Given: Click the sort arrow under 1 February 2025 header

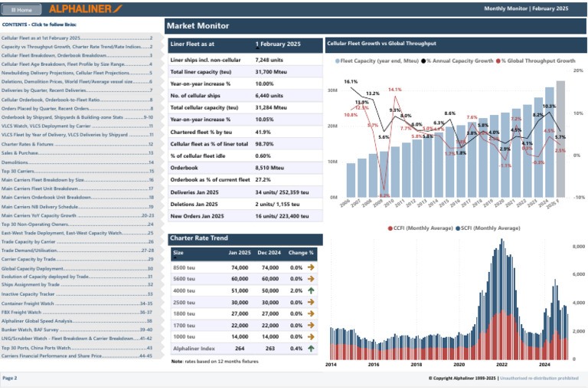Looking at the screenshot, I should pyautogui.click(x=257, y=48).
